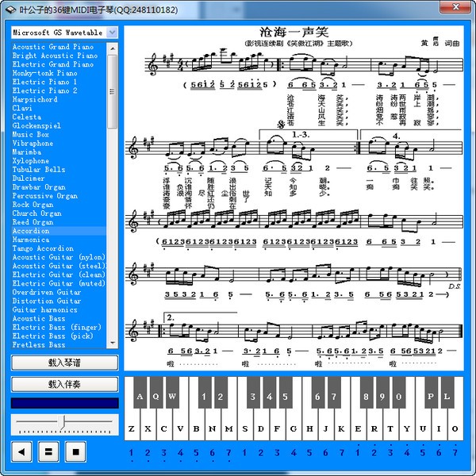Click the pause playback button

pyautogui.click(x=48, y=451)
